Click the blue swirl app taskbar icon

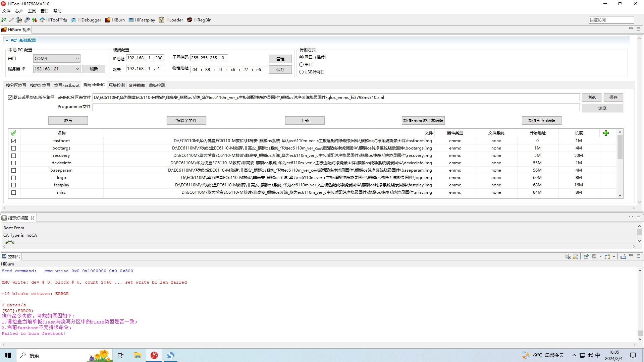coord(171,355)
